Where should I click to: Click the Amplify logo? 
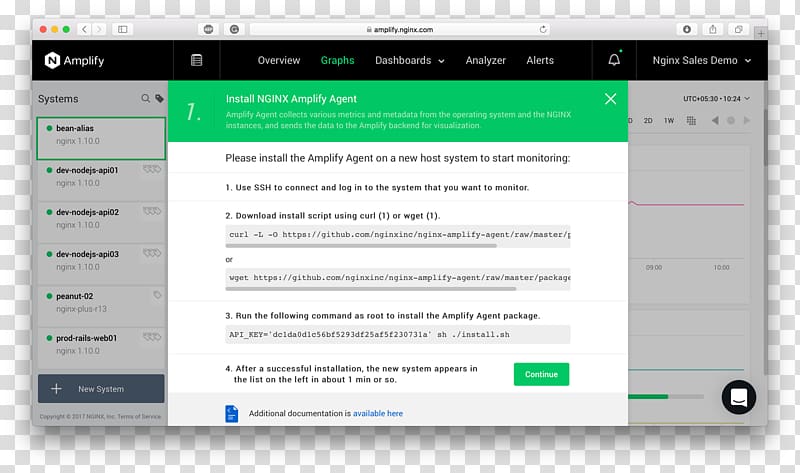coord(74,60)
